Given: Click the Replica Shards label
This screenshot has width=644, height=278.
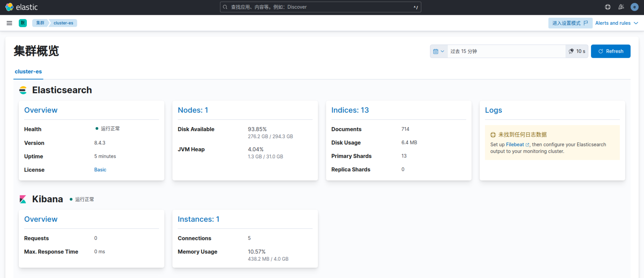Looking at the screenshot, I should 351,169.
